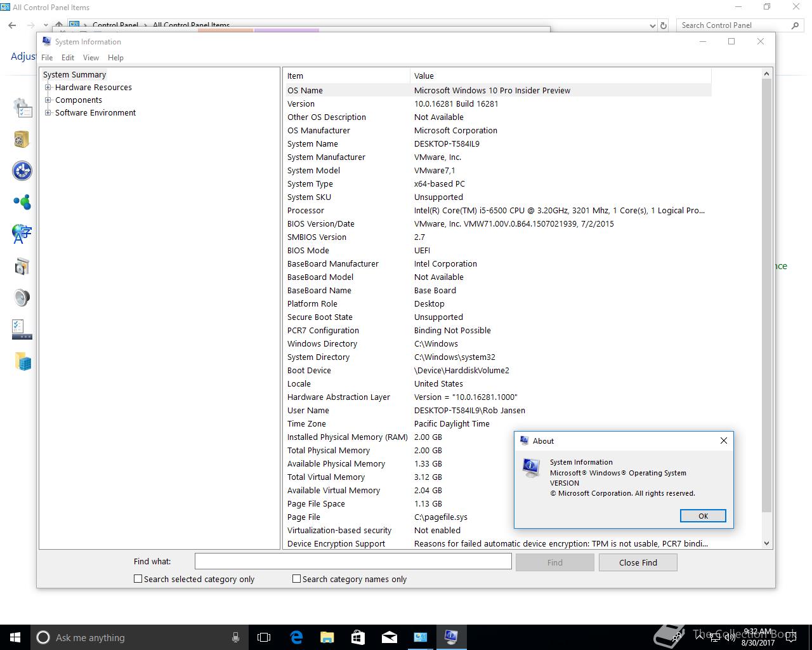The height and width of the screenshot is (650, 812).
Task: Click in the Find what field
Action: 353,561
